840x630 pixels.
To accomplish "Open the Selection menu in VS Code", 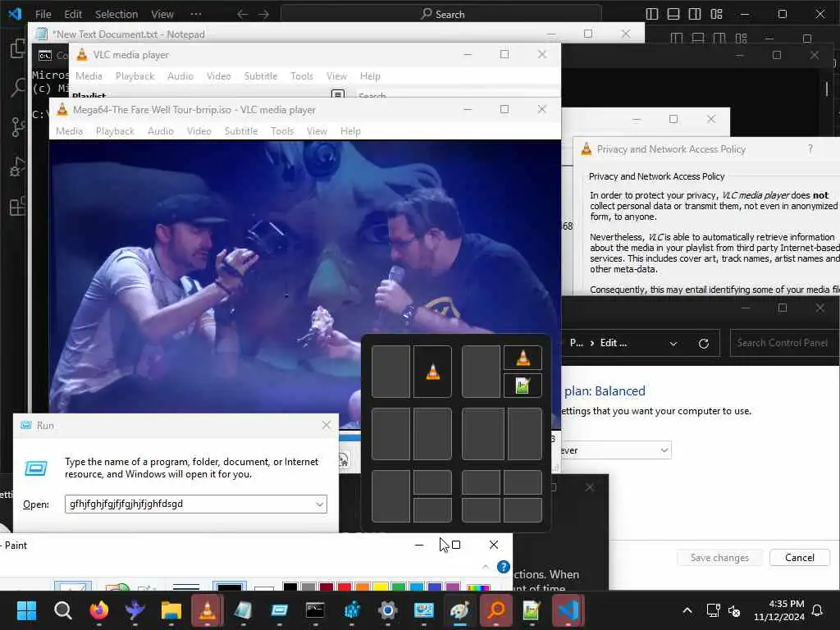I will click(116, 15).
